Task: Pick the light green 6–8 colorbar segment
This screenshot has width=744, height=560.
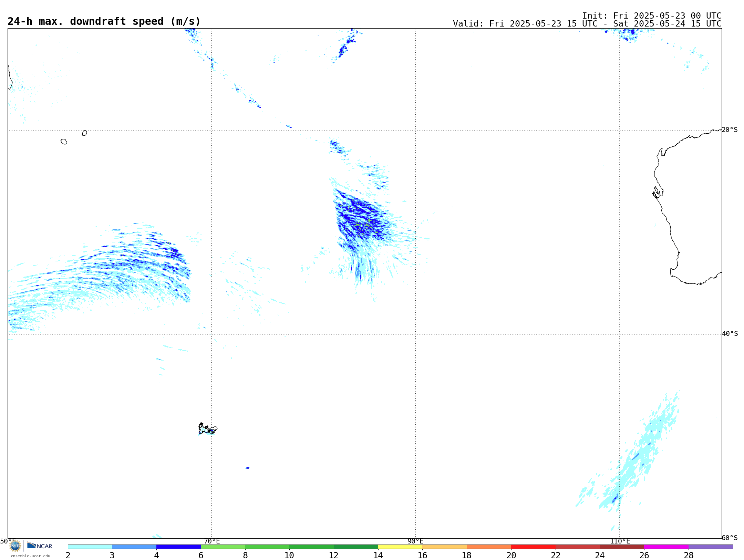Action: [223, 547]
